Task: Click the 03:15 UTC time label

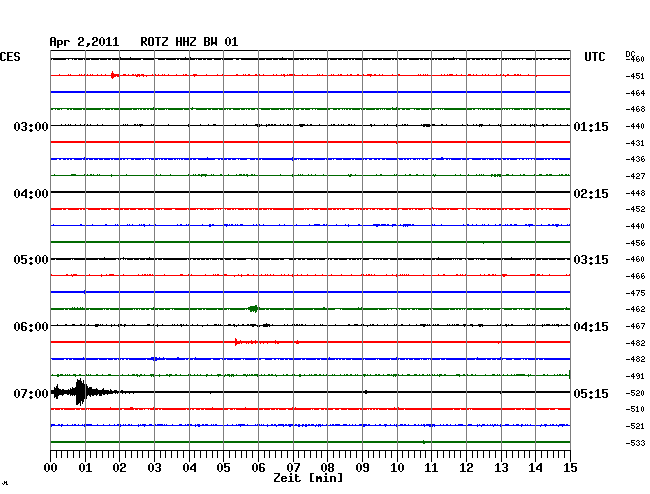Action: [591, 260]
